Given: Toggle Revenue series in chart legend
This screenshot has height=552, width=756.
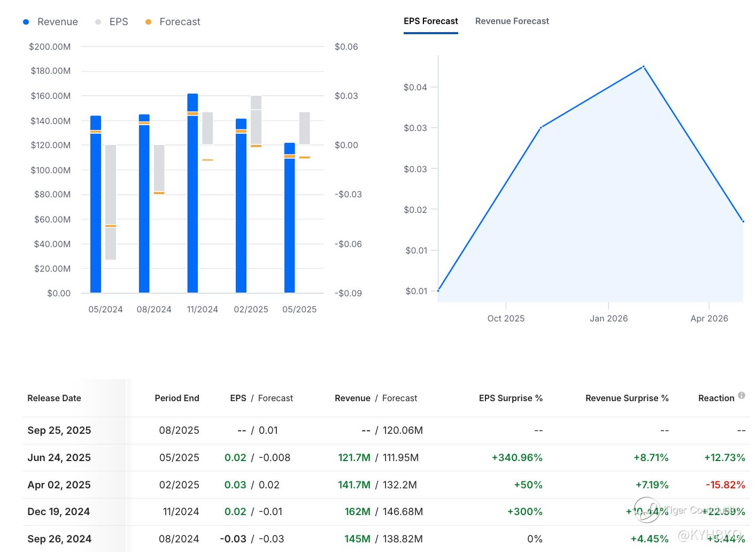Looking at the screenshot, I should pyautogui.click(x=51, y=22).
